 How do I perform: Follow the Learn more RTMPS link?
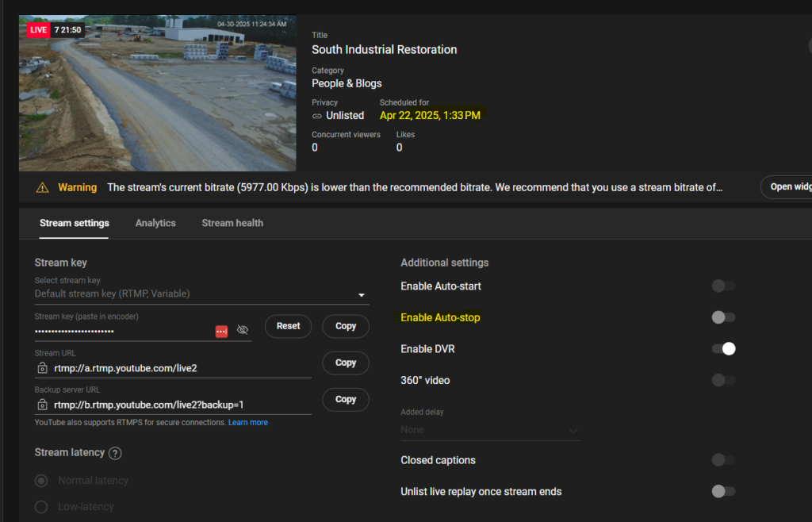click(248, 423)
